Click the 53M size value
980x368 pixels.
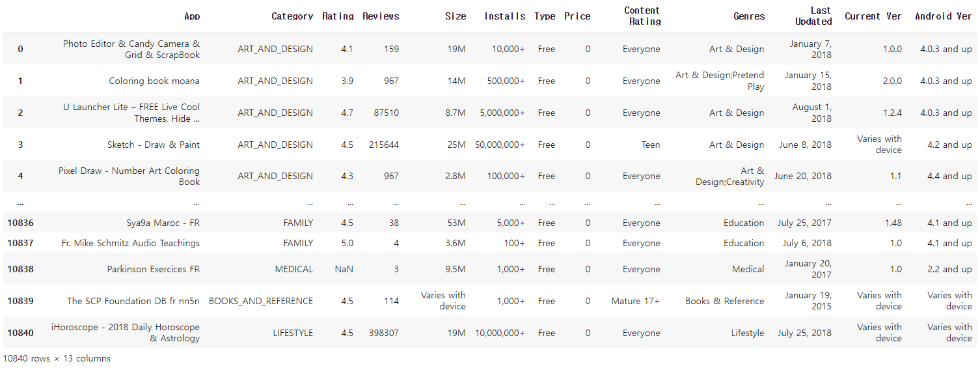click(457, 223)
